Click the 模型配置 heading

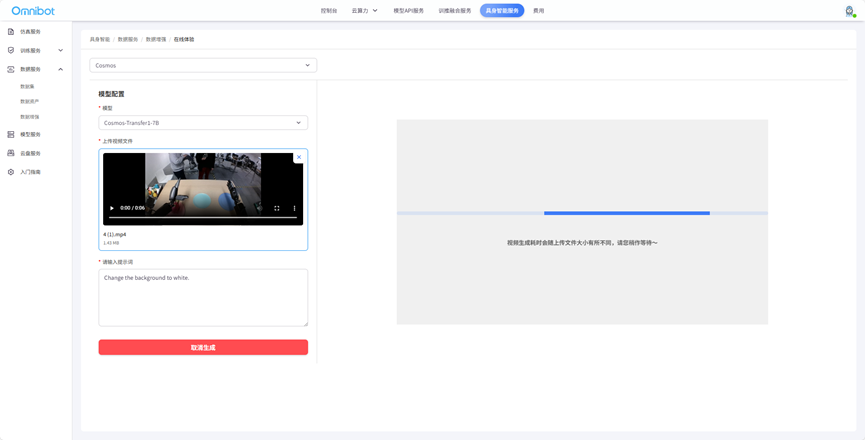click(111, 94)
